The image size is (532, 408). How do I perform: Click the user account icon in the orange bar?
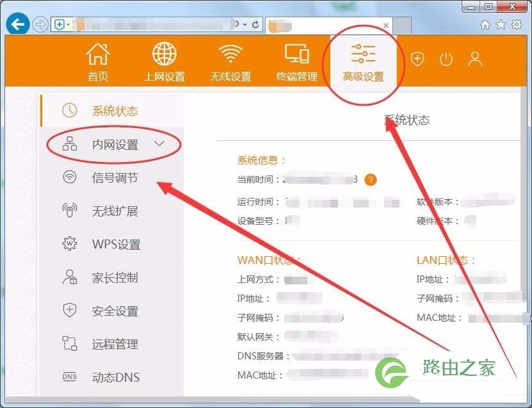475,59
